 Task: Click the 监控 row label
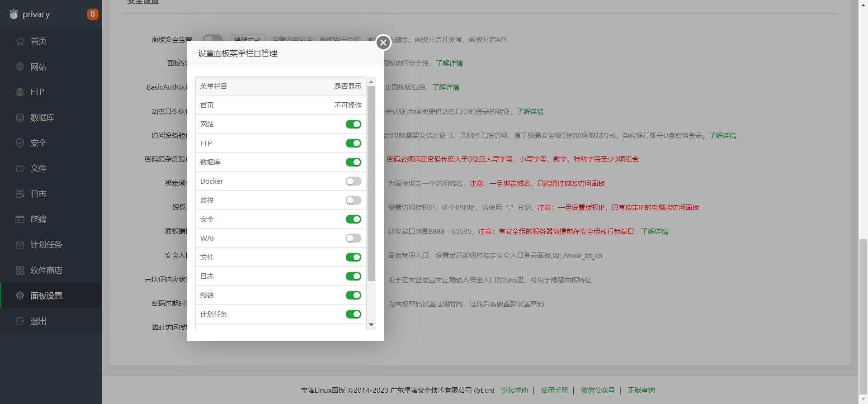(207, 200)
